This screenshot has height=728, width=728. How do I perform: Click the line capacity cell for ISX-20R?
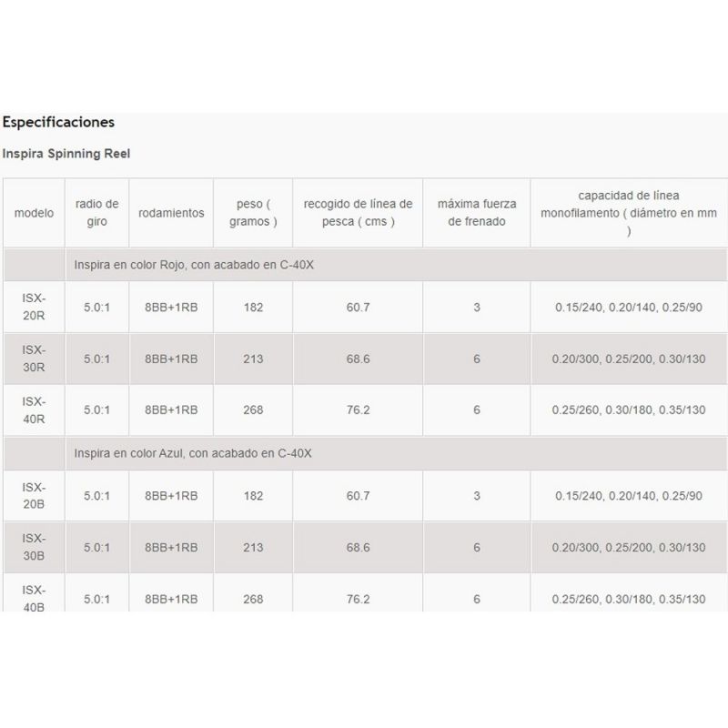[x=629, y=308]
